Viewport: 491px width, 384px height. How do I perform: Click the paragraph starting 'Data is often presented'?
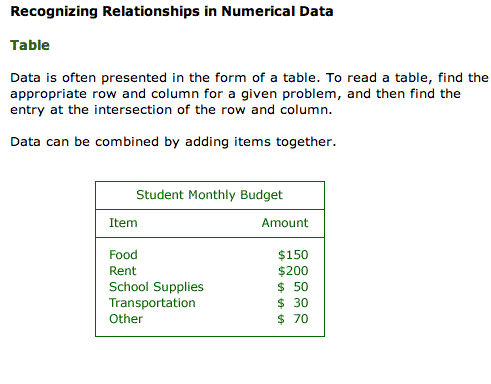pyautogui.click(x=249, y=94)
